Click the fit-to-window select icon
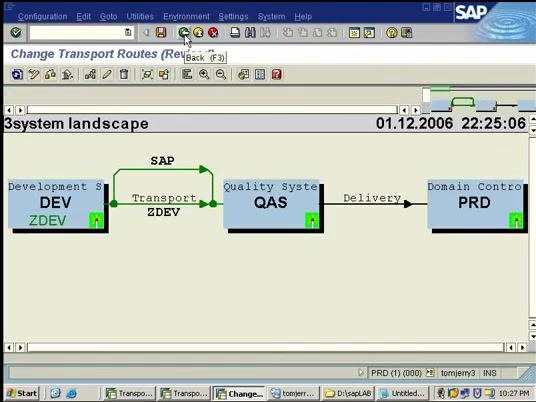Viewport: 536px width, 402px height. coord(147,74)
